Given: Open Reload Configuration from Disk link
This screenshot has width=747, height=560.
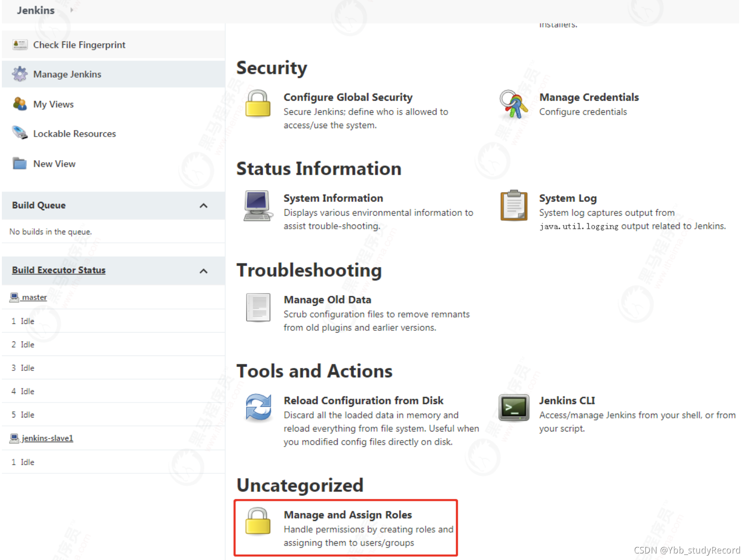Looking at the screenshot, I should (x=363, y=400).
